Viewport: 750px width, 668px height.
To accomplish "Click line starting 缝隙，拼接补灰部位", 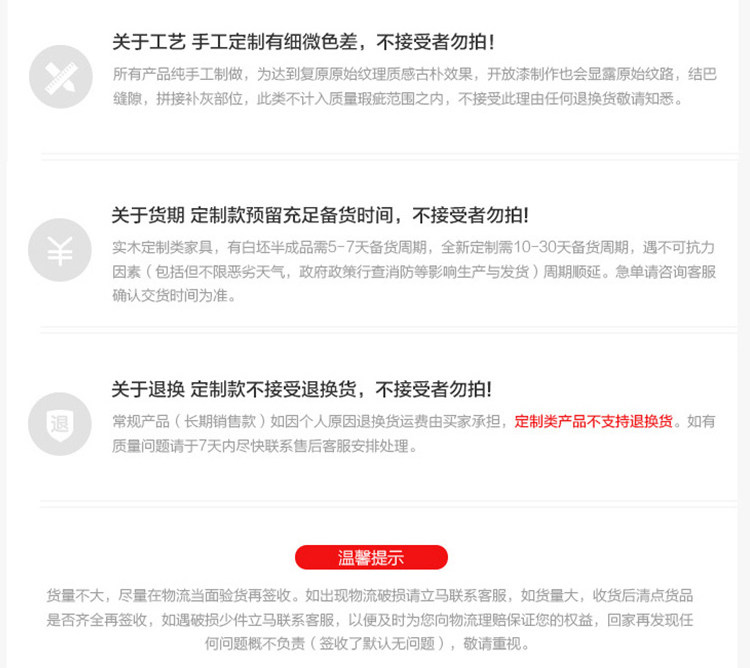I will [398, 99].
